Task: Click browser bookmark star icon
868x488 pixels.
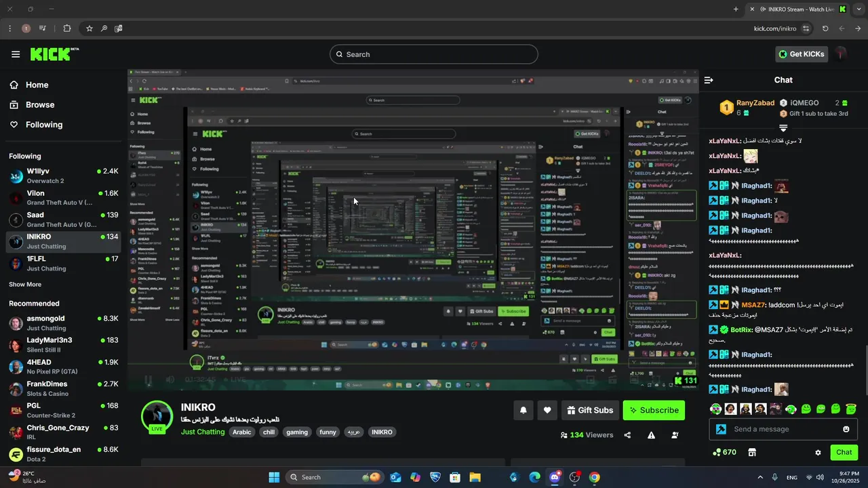Action: pos(90,28)
